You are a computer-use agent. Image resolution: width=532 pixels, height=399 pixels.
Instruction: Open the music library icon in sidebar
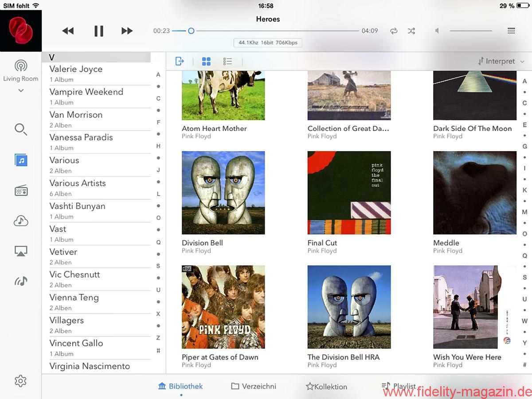[21, 160]
